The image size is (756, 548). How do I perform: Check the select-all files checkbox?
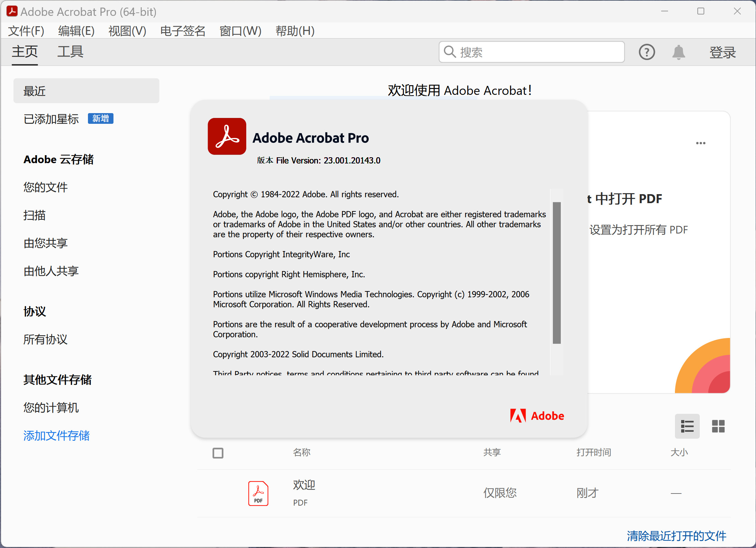click(x=218, y=453)
